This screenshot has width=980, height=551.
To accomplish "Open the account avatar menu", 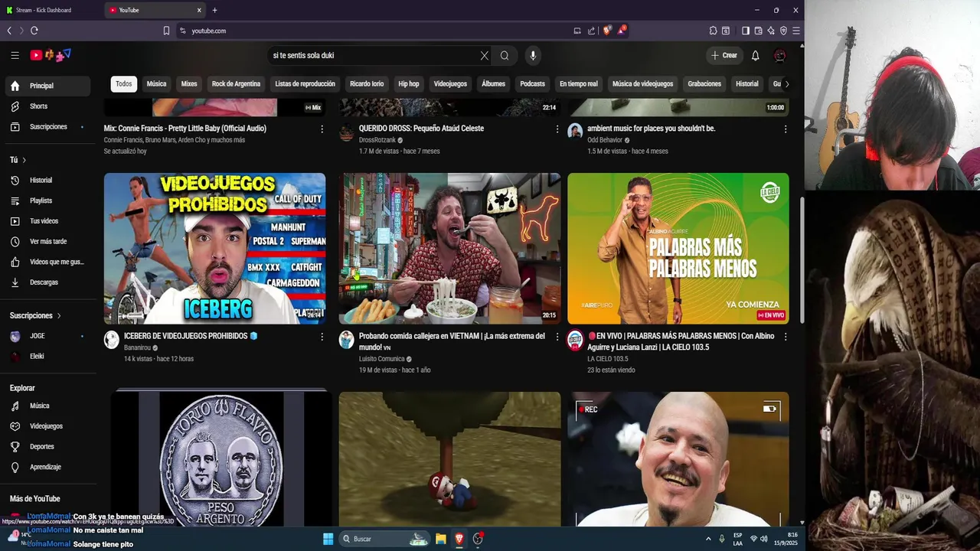I will tap(779, 55).
